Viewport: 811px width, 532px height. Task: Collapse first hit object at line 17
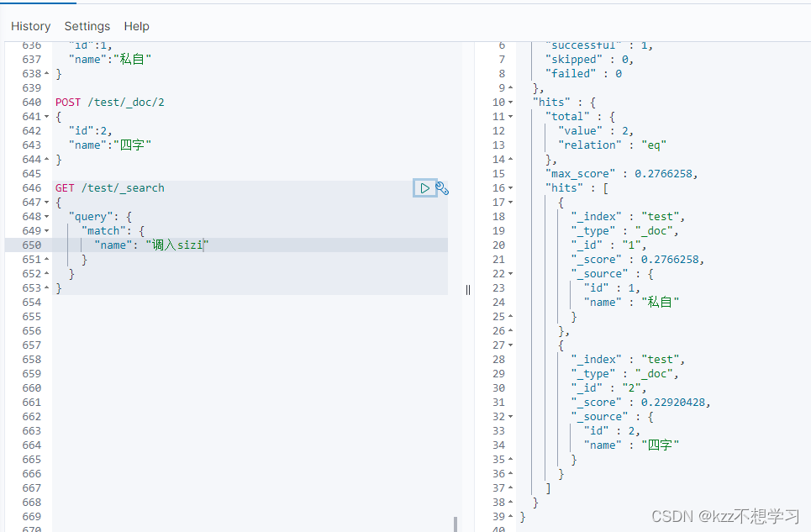coord(510,203)
